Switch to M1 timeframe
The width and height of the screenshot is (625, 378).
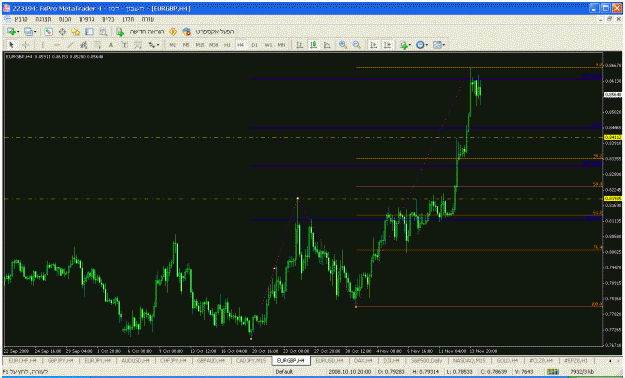173,45
